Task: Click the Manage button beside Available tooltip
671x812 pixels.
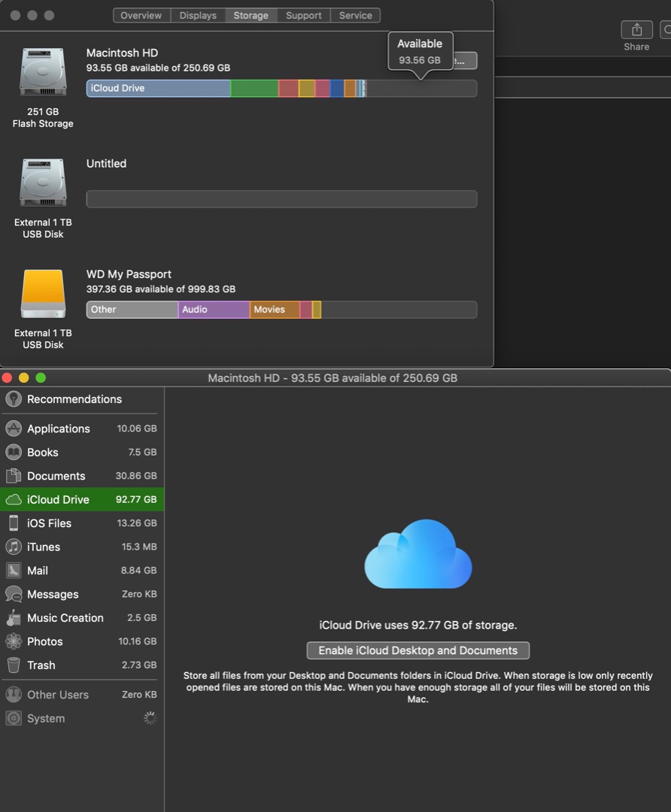Action: pos(465,61)
